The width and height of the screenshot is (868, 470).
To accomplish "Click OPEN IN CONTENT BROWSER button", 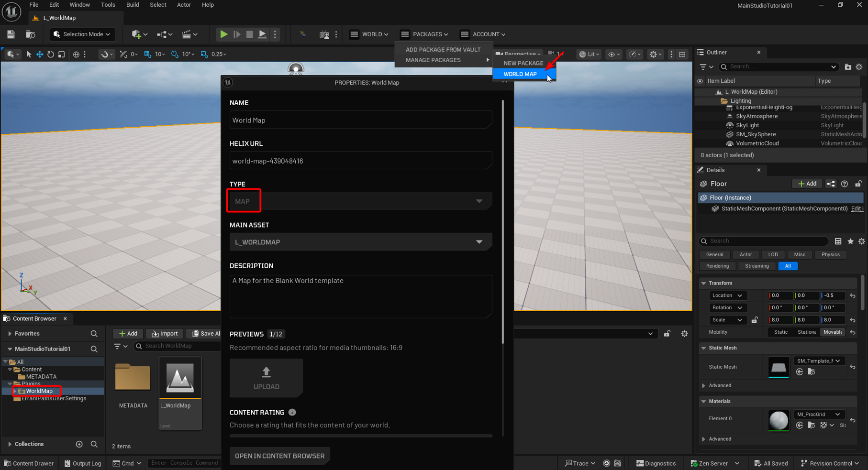I will click(279, 456).
